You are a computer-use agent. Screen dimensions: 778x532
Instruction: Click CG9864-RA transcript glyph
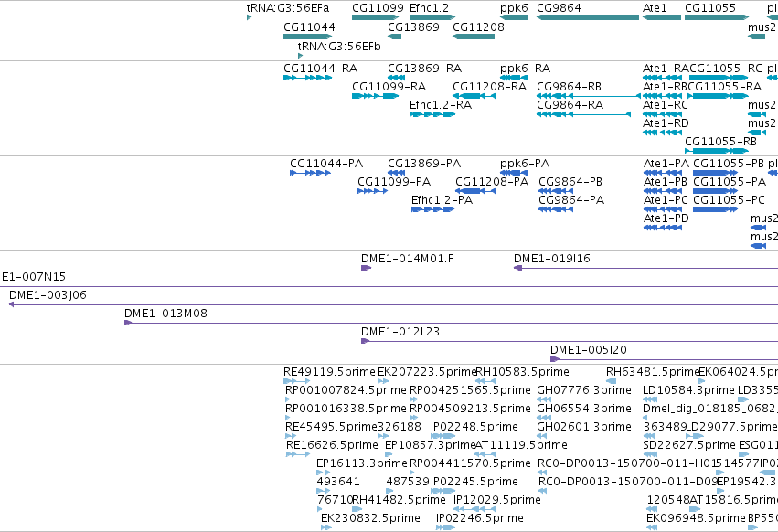[583, 114]
